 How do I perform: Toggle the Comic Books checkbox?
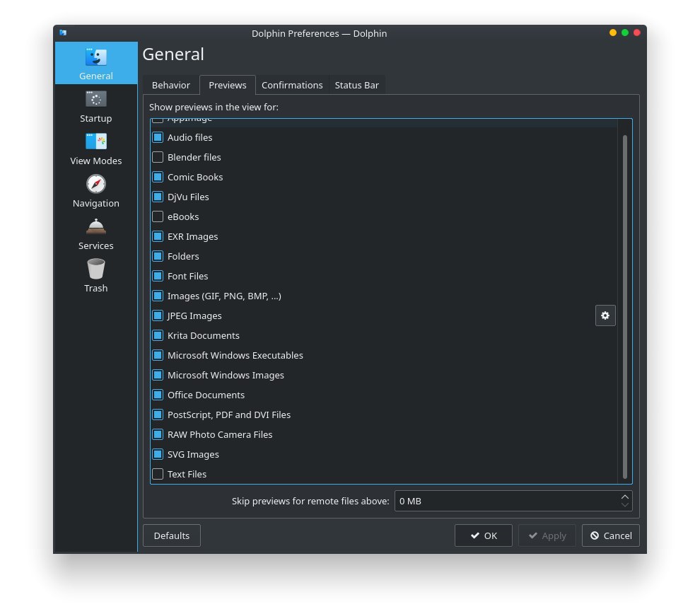click(158, 177)
